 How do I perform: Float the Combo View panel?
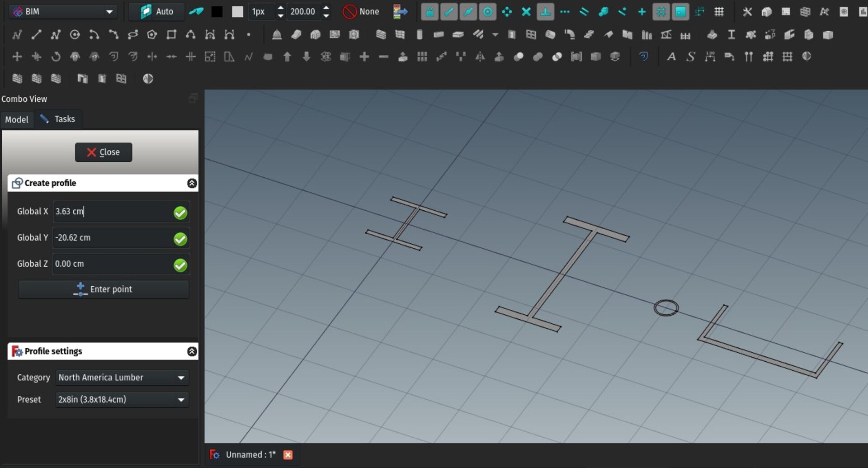(193, 98)
